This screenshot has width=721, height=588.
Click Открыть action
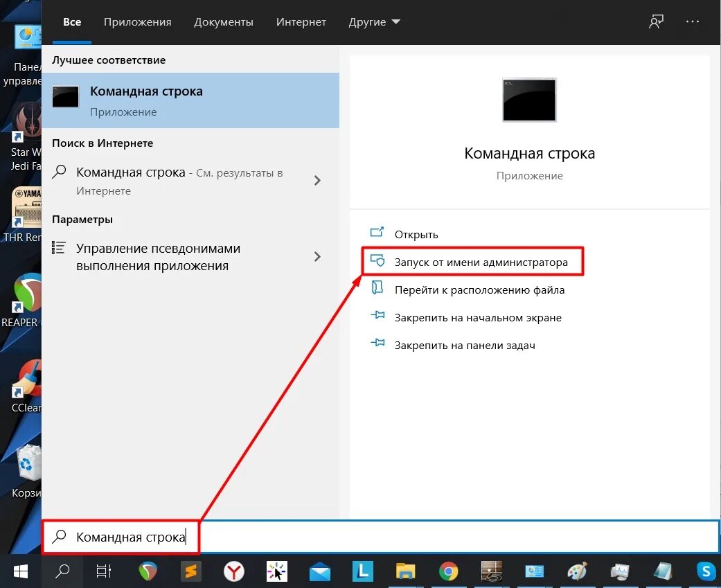[416, 235]
